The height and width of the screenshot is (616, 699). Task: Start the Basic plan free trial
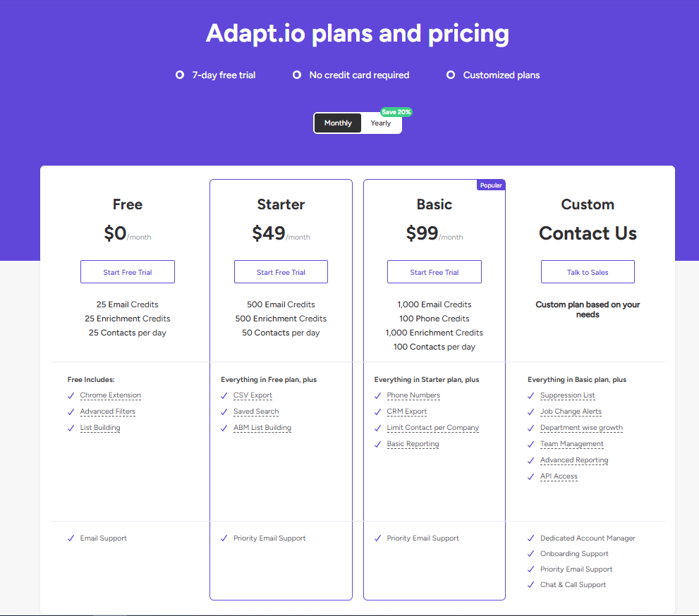pos(434,272)
